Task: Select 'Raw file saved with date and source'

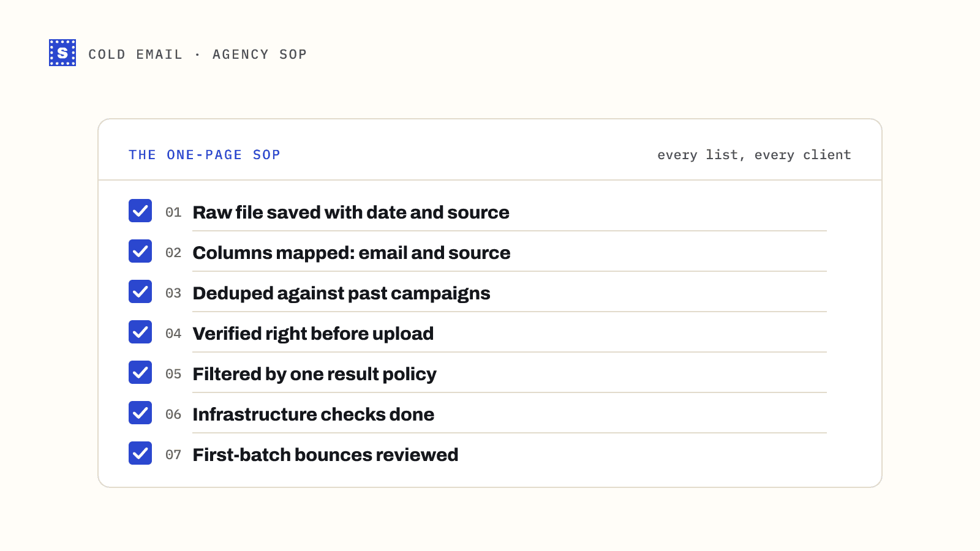Action: [351, 212]
